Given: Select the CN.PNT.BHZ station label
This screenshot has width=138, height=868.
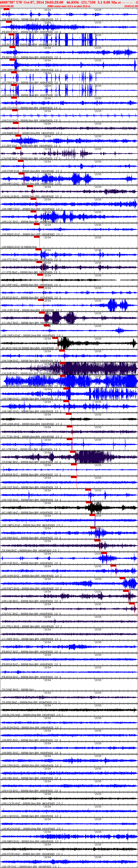Looking at the screenshot, I should pos(31,159).
